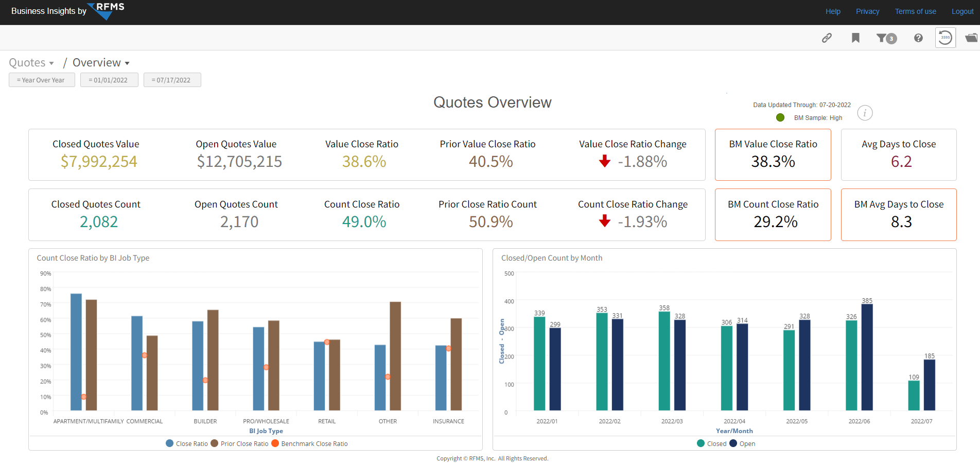
Task: Click the BM Count Close Ratio 29.2% figure
Action: point(776,222)
